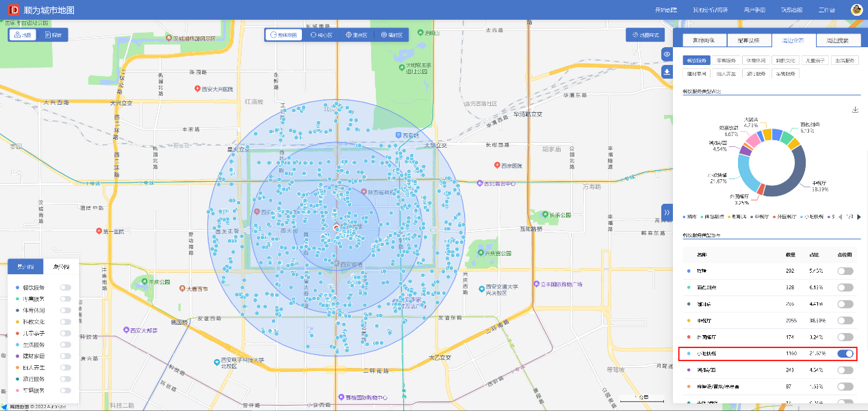Select 重点区 view button
The width and height of the screenshot is (868, 411).
[357, 35]
